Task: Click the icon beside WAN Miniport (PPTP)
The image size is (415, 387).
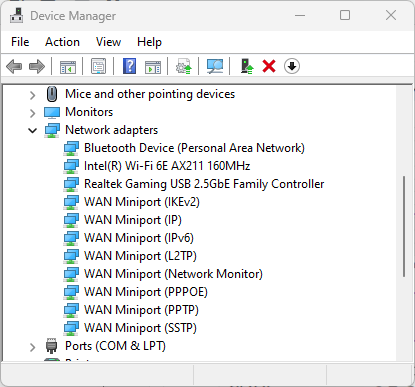Action: (71, 310)
